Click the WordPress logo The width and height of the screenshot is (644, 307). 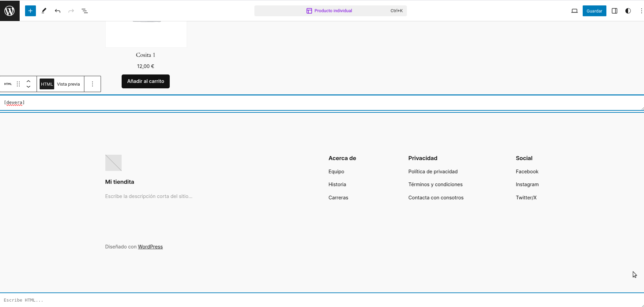point(9,10)
